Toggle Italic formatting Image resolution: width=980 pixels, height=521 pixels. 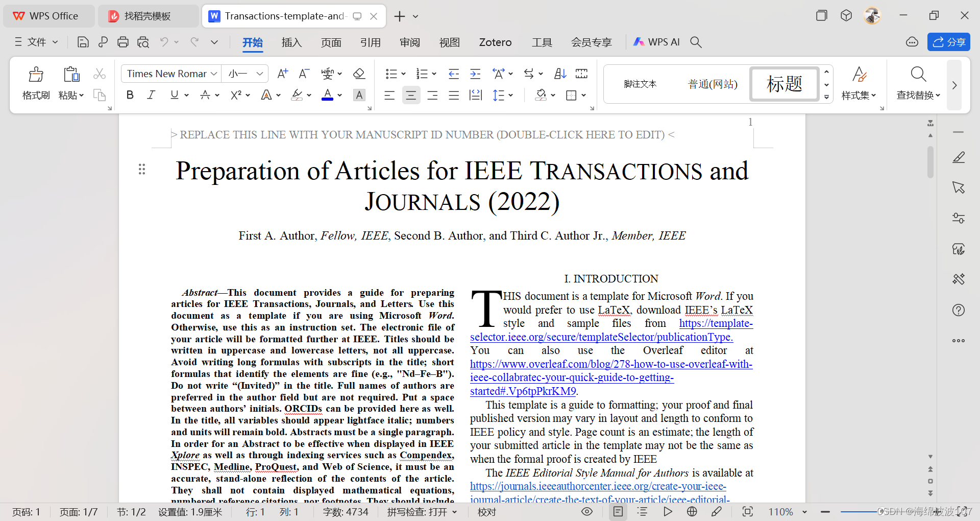[151, 95]
